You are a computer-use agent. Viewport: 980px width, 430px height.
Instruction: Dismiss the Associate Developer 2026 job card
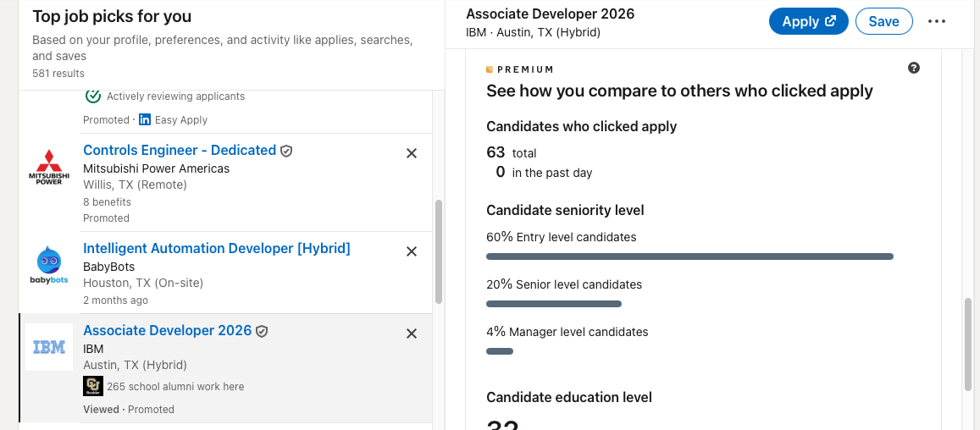(412, 334)
